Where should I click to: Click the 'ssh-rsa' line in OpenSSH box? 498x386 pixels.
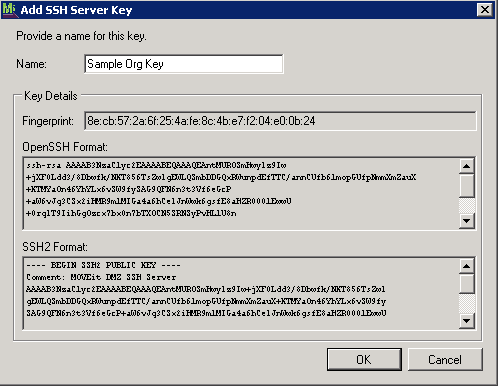[156, 165]
